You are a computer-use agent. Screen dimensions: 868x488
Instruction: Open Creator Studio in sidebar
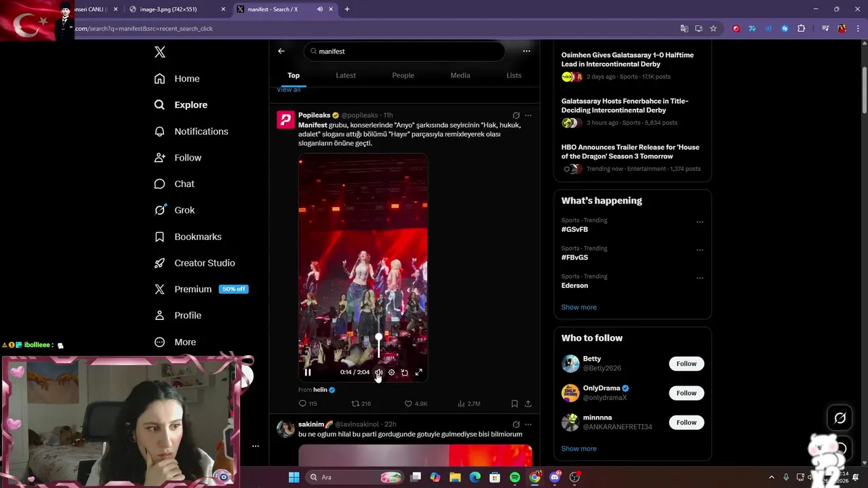tap(195, 263)
